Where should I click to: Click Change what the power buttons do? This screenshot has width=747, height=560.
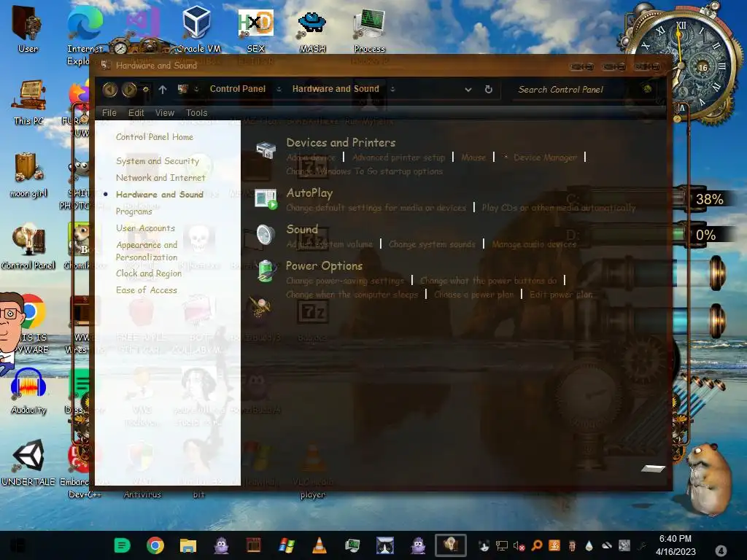(488, 281)
